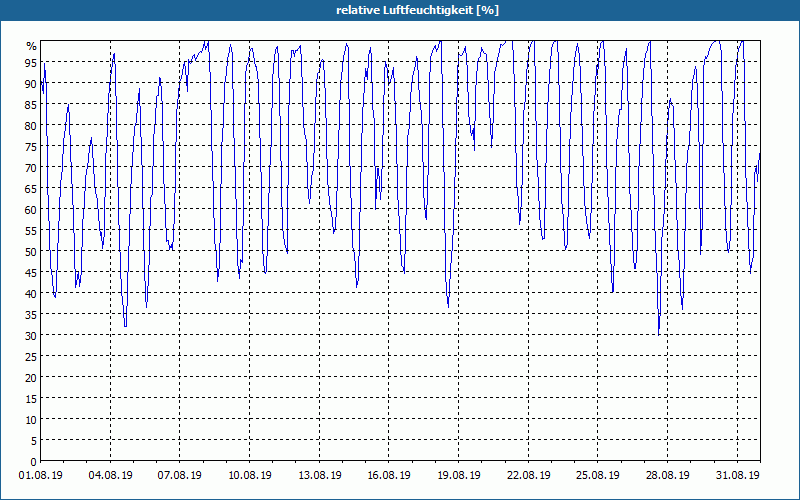Click the date label 25.08.19
Viewport: 800px width, 500px height.
click(598, 476)
